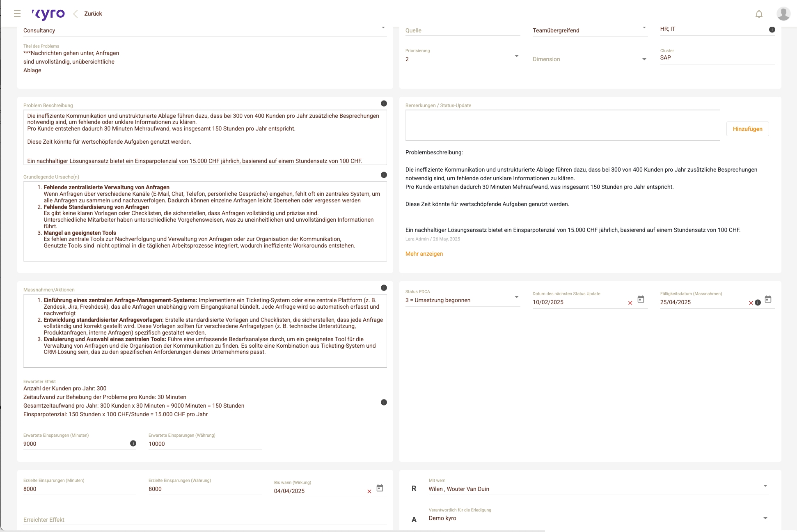Image resolution: width=797 pixels, height=532 pixels.
Task: Open calendar for Bis wann (Wirkung)
Action: (x=380, y=488)
